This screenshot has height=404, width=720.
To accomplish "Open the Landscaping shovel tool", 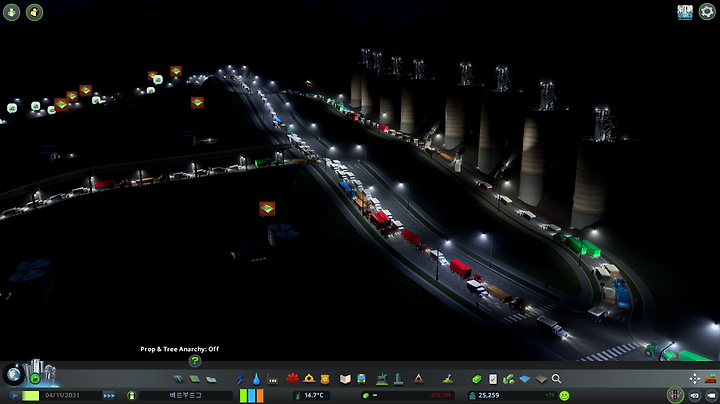I will click(448, 379).
